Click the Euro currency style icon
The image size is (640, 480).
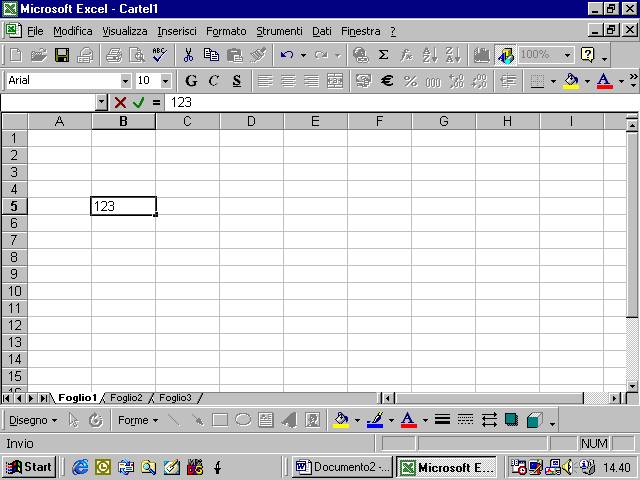pos(387,81)
